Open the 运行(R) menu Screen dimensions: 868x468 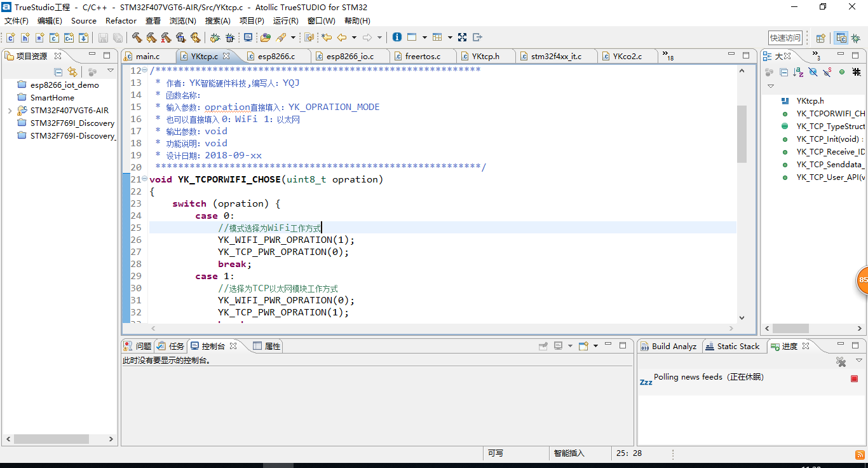coord(285,20)
